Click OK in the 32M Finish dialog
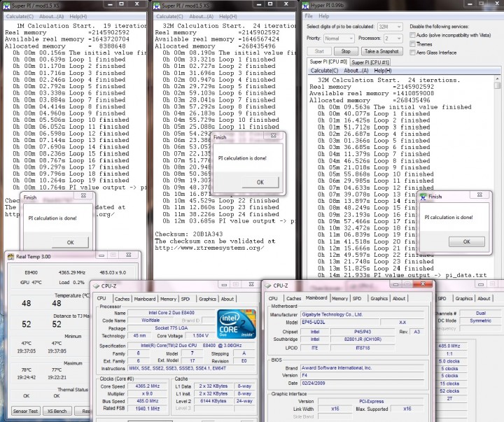This screenshot has width=504, height=422. 260,182
